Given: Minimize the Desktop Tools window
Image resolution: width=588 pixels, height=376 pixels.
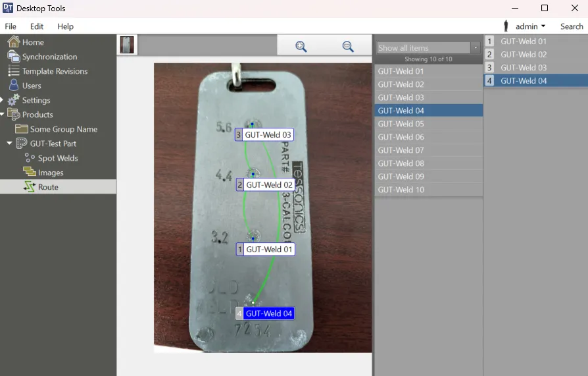Looking at the screenshot, I should 515,8.
